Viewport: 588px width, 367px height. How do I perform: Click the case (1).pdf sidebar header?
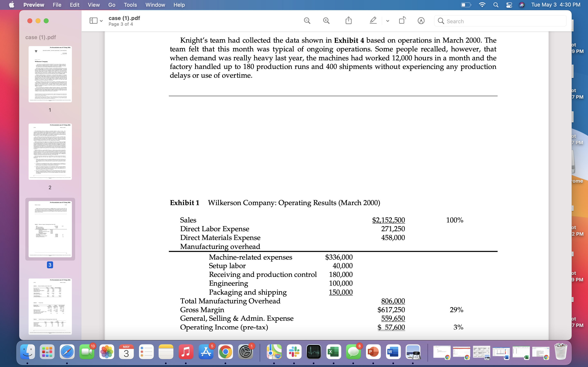pos(41,37)
